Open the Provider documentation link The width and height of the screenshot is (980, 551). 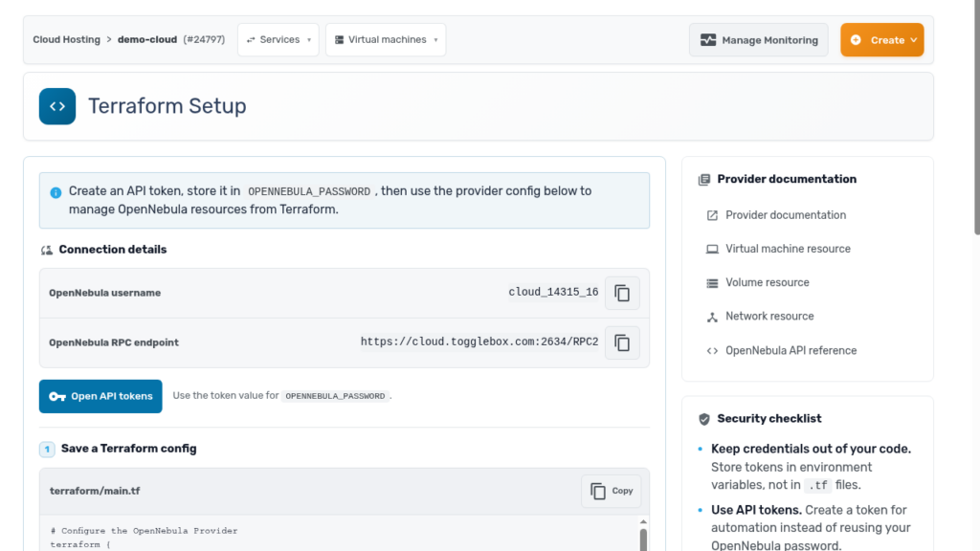pos(786,215)
